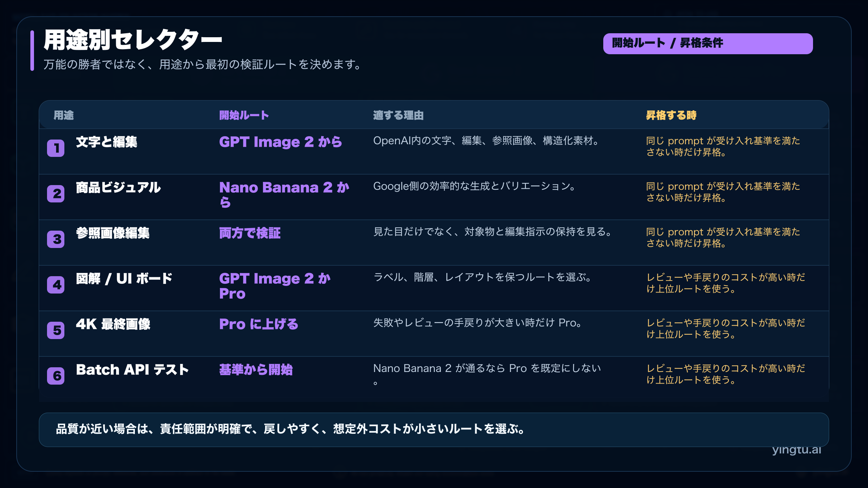868x488 pixels.
Task: Select badge 5 next to 4K 最終画像
Action: pos(56,330)
